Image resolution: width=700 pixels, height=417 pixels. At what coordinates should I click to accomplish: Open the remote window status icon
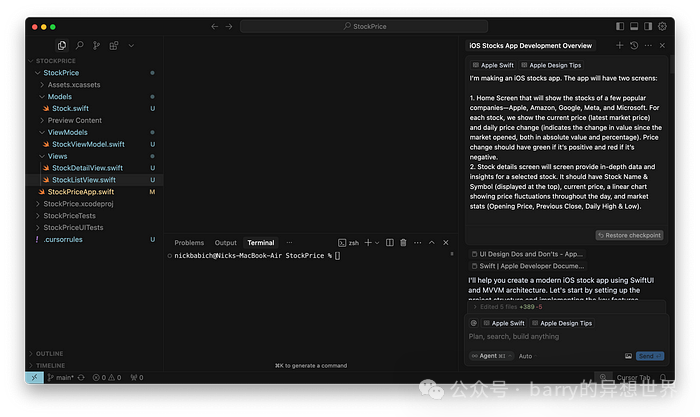[35, 378]
